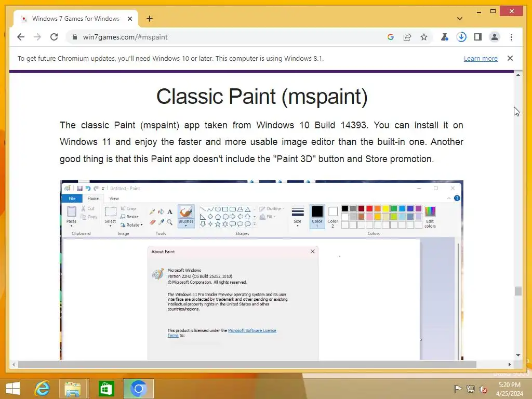Click the browser forward arrow
Screen dimensions: 532x399
(37, 37)
